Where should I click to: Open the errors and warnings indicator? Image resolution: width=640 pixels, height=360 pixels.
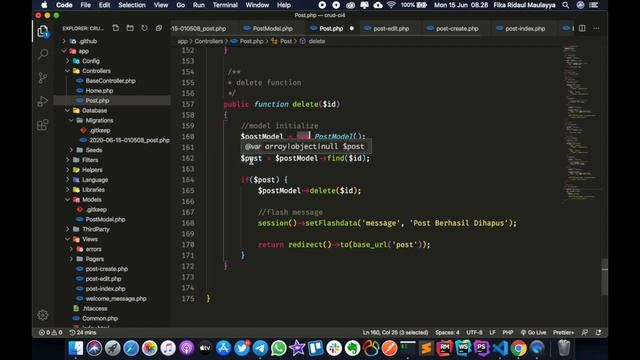click(51, 332)
